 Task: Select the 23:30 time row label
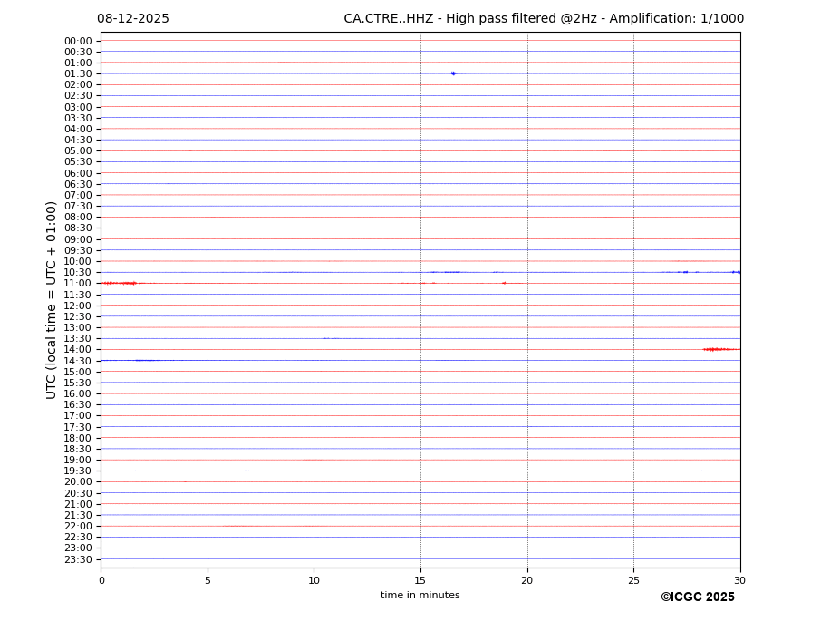pos(78,559)
